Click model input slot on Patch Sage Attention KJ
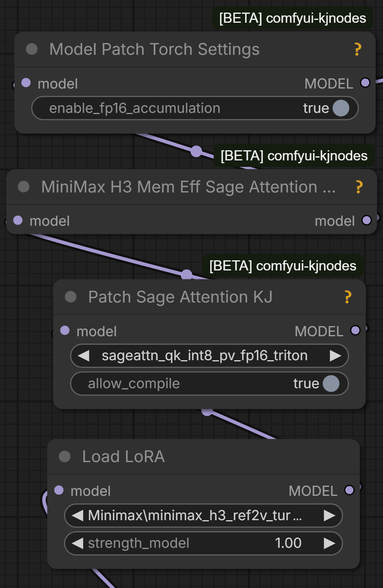Screen dimensions: 383x588 65,330
